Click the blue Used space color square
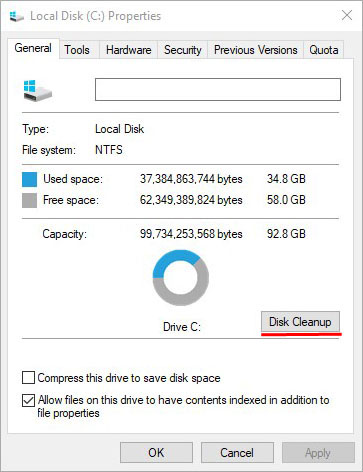The height and width of the screenshot is (472, 363). [29, 179]
